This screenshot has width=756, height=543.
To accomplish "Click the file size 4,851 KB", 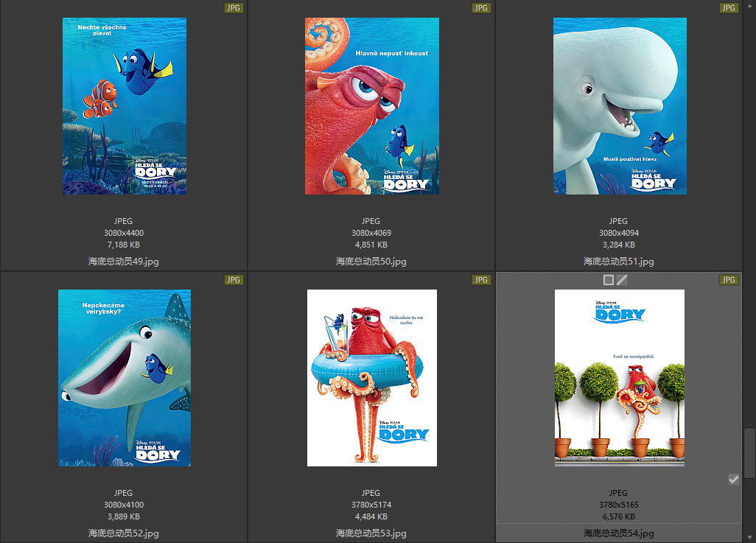I will pos(371,245).
